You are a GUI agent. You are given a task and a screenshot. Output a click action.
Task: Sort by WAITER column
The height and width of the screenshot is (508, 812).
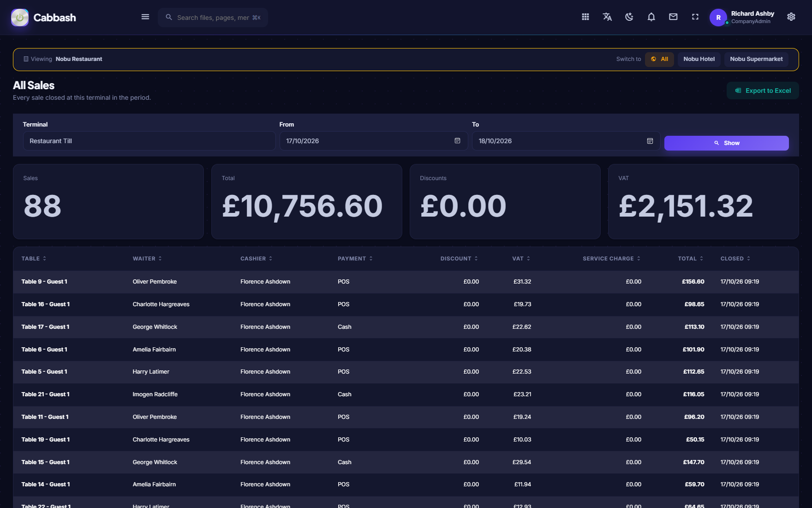tap(147, 259)
